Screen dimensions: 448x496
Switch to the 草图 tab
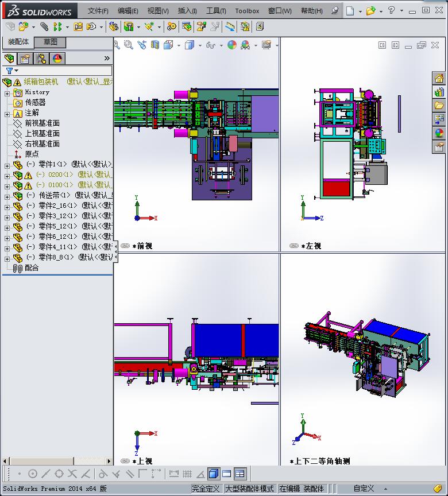(50, 42)
